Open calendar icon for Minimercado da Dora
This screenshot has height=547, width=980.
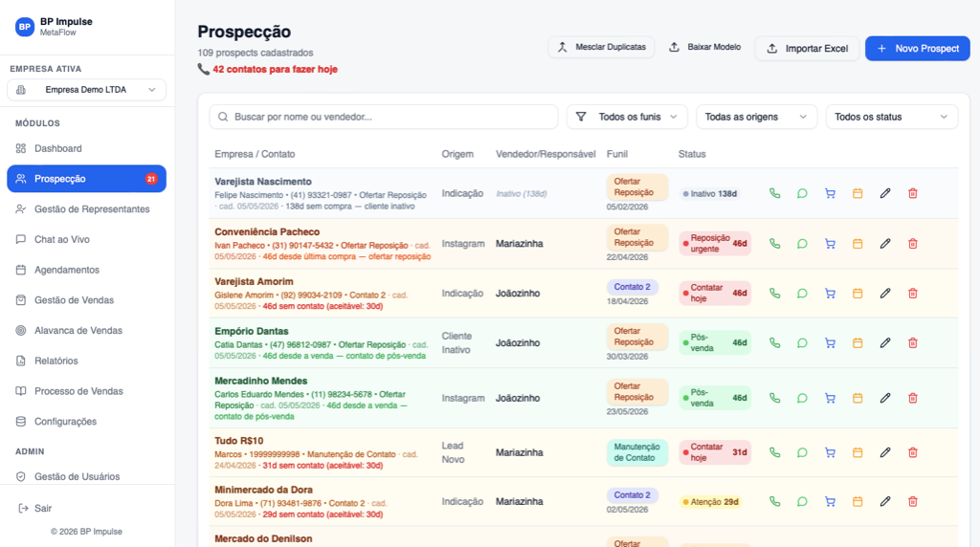click(857, 501)
